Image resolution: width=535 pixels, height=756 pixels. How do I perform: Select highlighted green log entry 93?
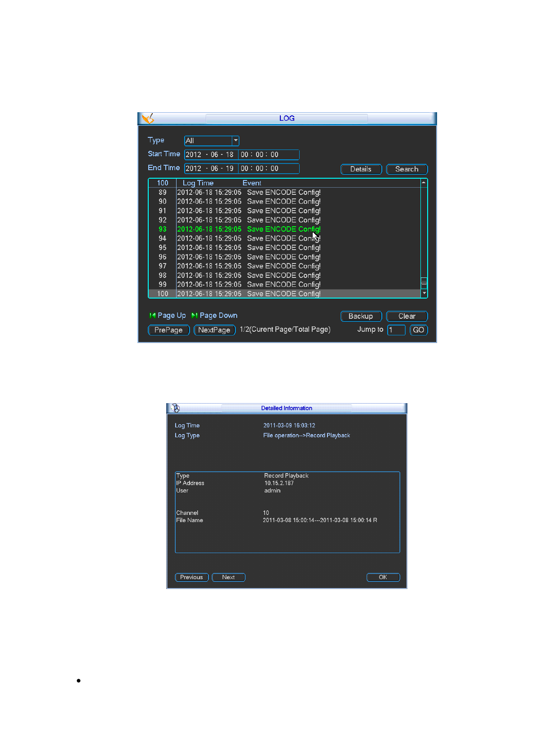point(284,229)
